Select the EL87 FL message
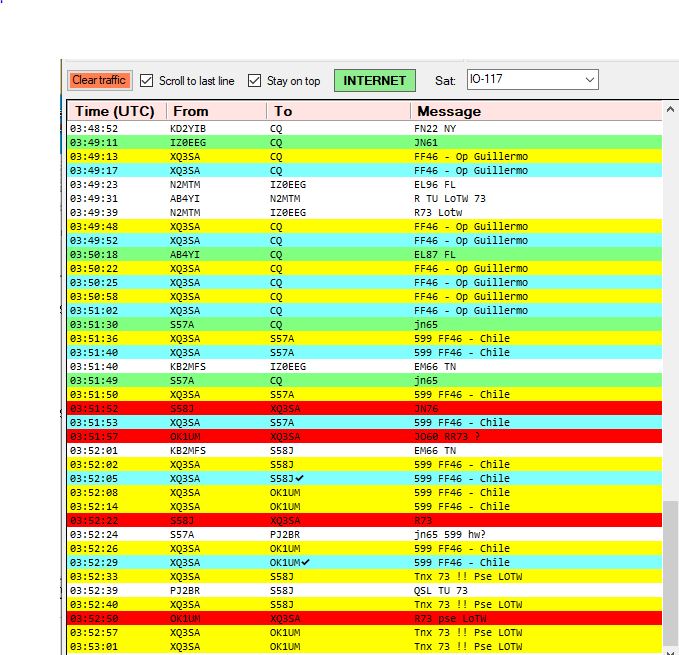Image resolution: width=679 pixels, height=655 pixels. (434, 255)
